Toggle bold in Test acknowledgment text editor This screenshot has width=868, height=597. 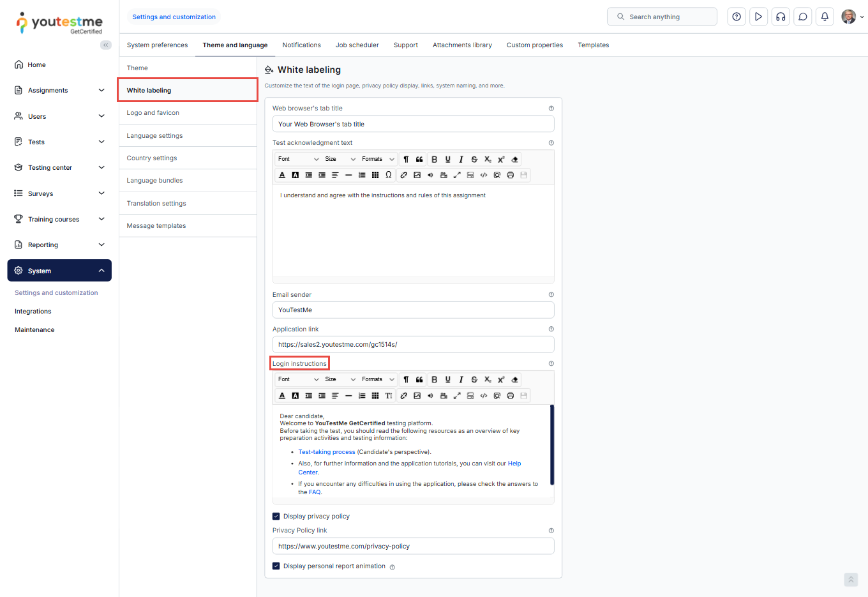[x=434, y=160]
